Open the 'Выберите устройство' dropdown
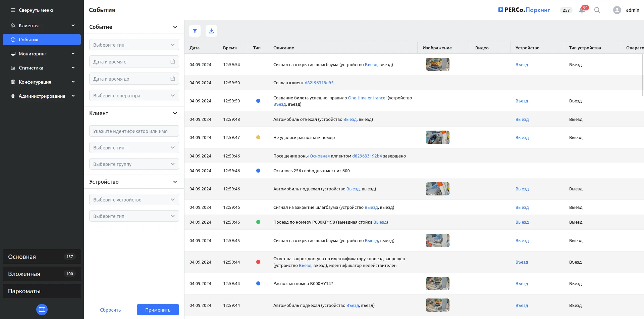644x319 pixels. pos(134,200)
